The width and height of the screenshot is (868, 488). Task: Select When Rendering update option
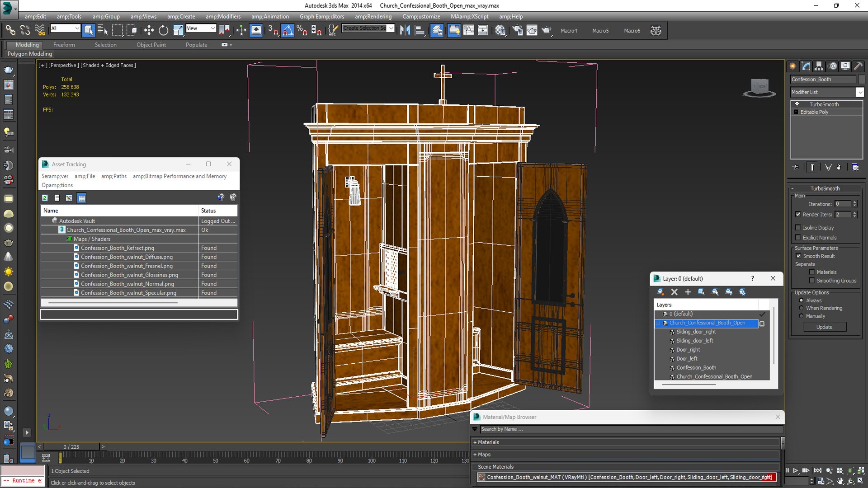tap(801, 308)
